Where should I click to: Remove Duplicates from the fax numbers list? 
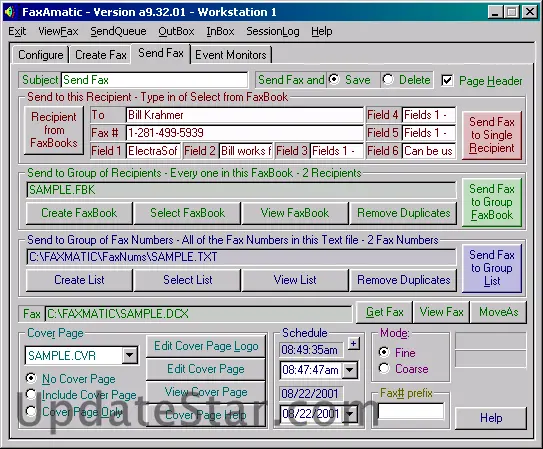403,280
